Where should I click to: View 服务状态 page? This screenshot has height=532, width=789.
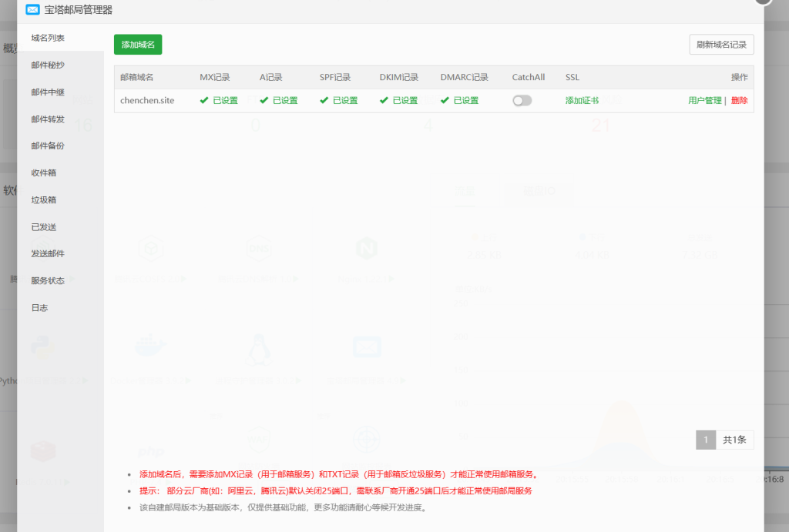[x=48, y=281]
